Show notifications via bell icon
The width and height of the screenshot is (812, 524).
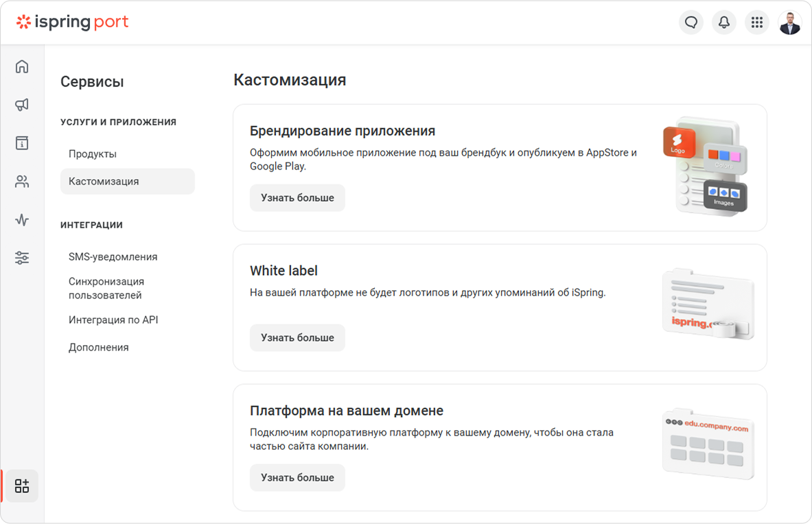[724, 22]
